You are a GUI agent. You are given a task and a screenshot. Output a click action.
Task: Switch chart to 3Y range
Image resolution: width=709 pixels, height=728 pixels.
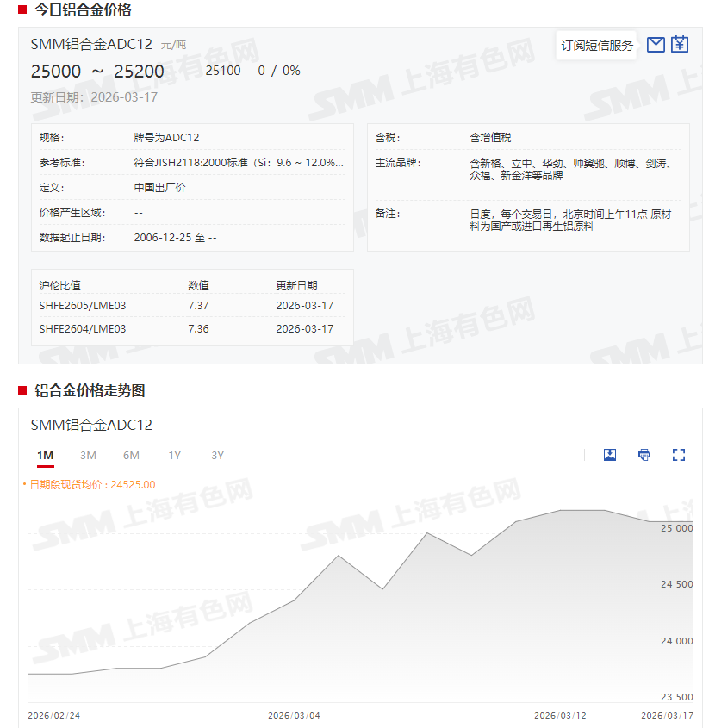pos(218,456)
